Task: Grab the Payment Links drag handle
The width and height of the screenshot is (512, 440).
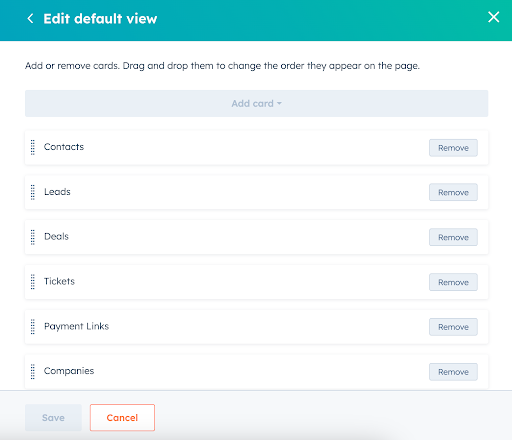Action: [33, 327]
